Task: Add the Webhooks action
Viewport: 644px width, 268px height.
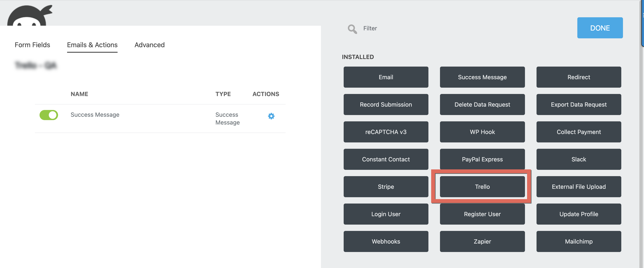Action: pos(386,241)
